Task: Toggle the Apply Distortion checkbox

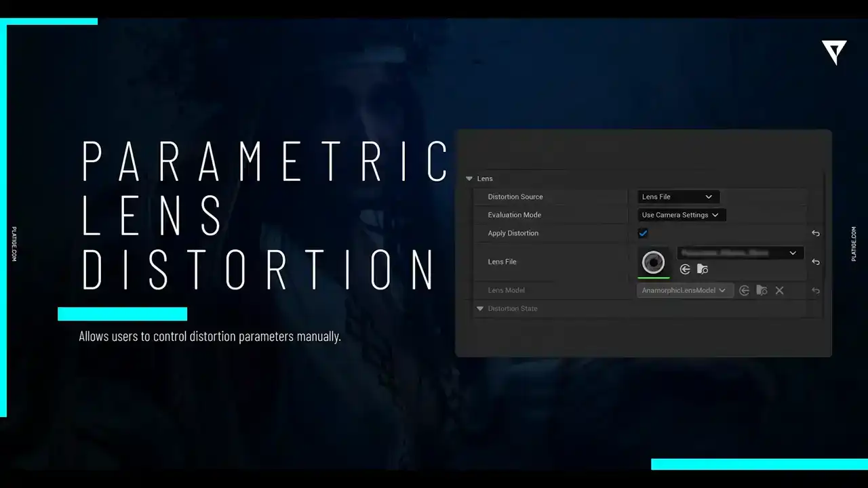Action: (x=643, y=233)
